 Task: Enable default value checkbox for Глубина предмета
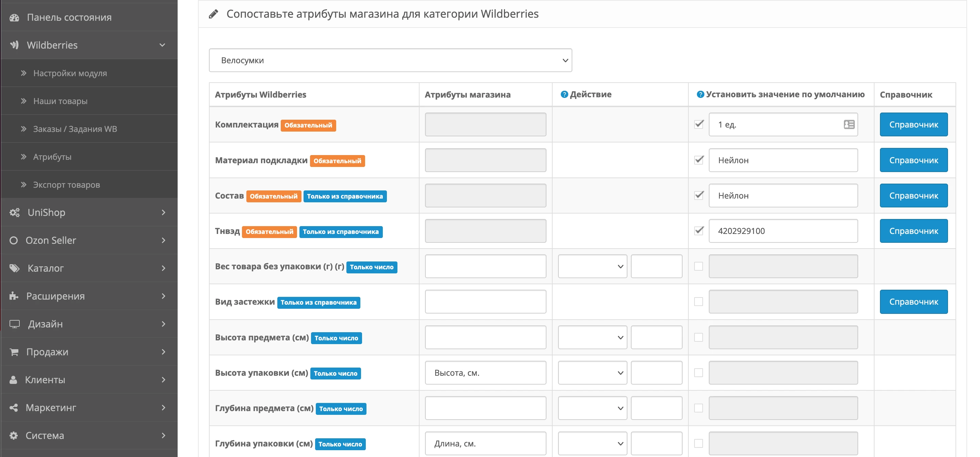point(699,408)
